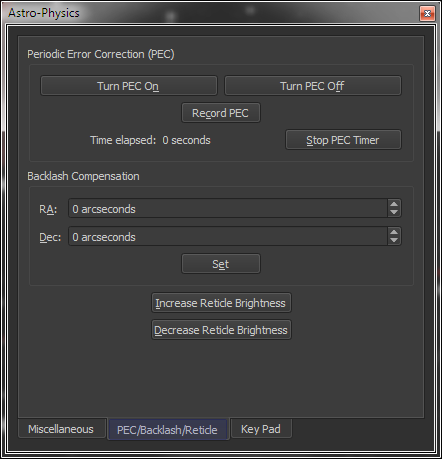Increase Dec backlash with the up arrow
The width and height of the screenshot is (442, 459).
click(x=394, y=232)
